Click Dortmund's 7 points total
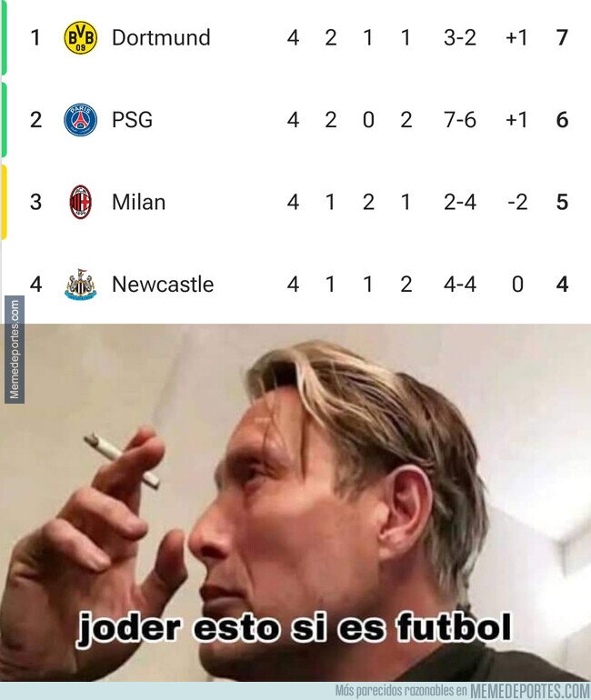 [563, 37]
